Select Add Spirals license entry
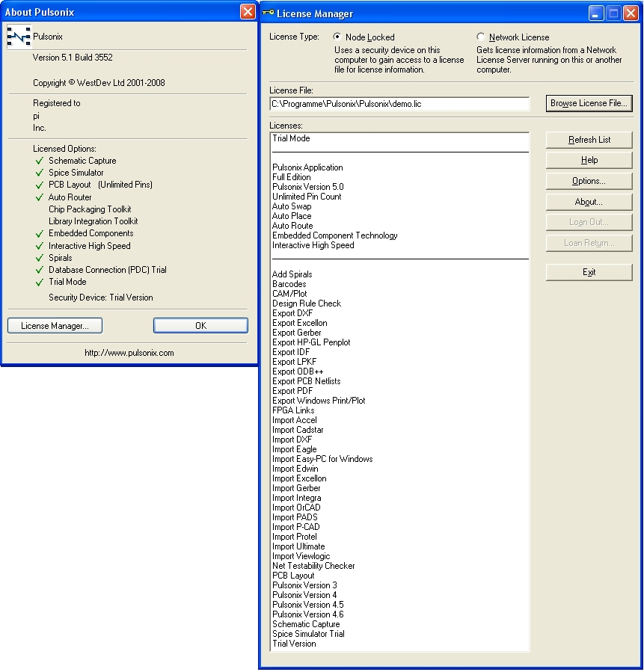Viewport: 644px width, 672px height. (x=292, y=274)
